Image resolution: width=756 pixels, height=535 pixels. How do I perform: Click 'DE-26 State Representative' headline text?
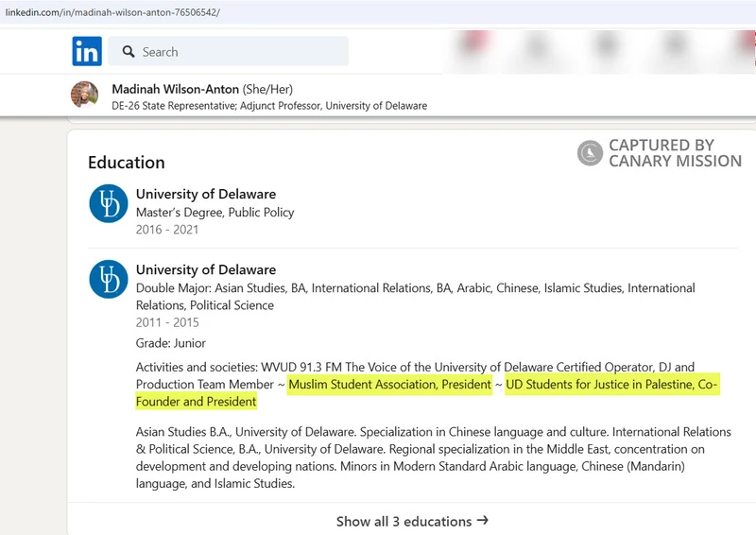[174, 106]
